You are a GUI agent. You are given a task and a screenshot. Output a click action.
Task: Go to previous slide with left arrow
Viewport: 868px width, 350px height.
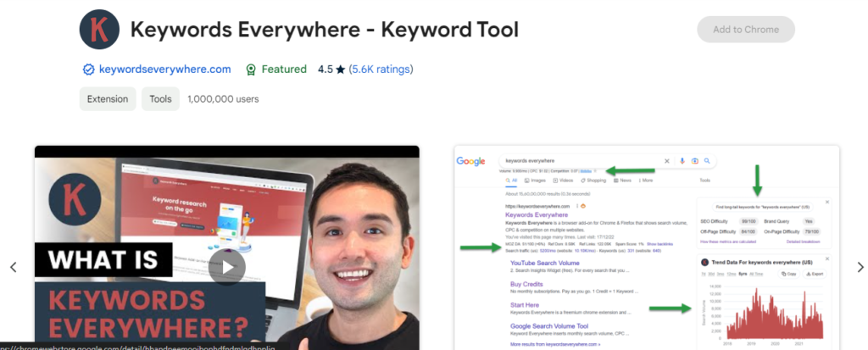pyautogui.click(x=14, y=268)
